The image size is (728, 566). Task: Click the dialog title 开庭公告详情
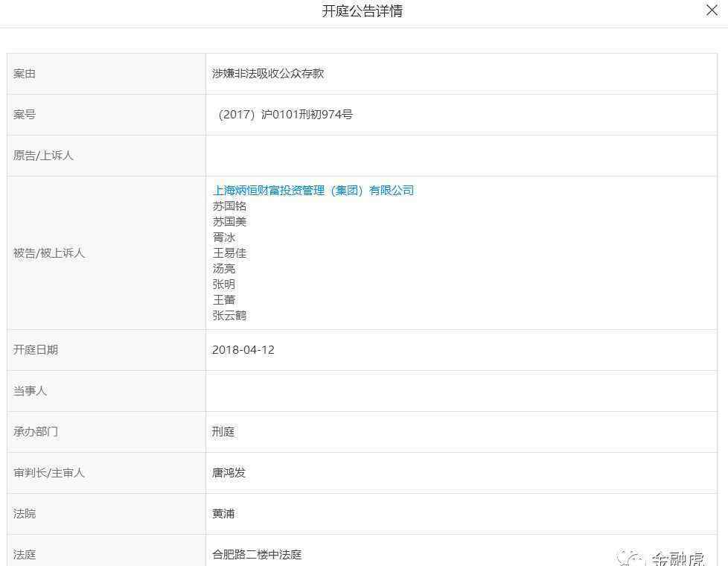click(x=363, y=10)
